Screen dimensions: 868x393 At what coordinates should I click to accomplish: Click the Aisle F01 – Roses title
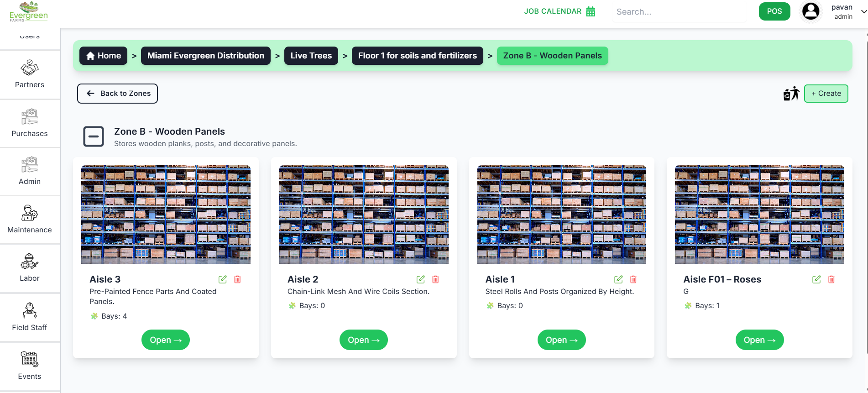point(722,279)
